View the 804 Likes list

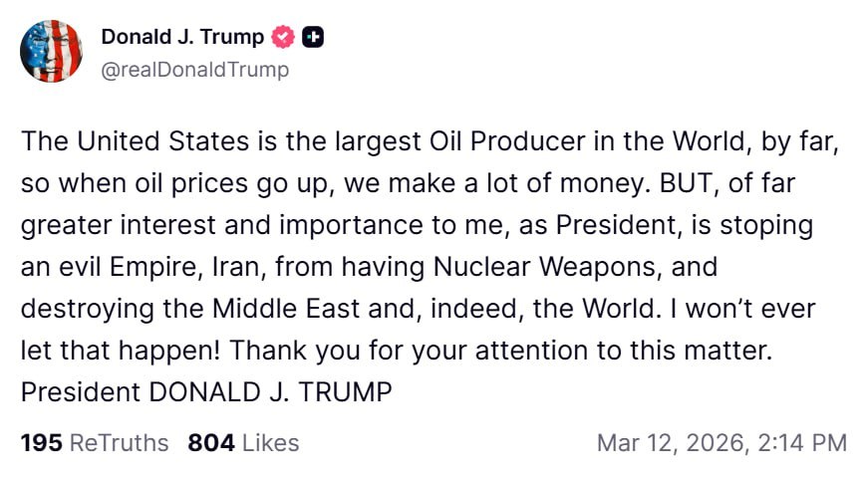pos(243,443)
